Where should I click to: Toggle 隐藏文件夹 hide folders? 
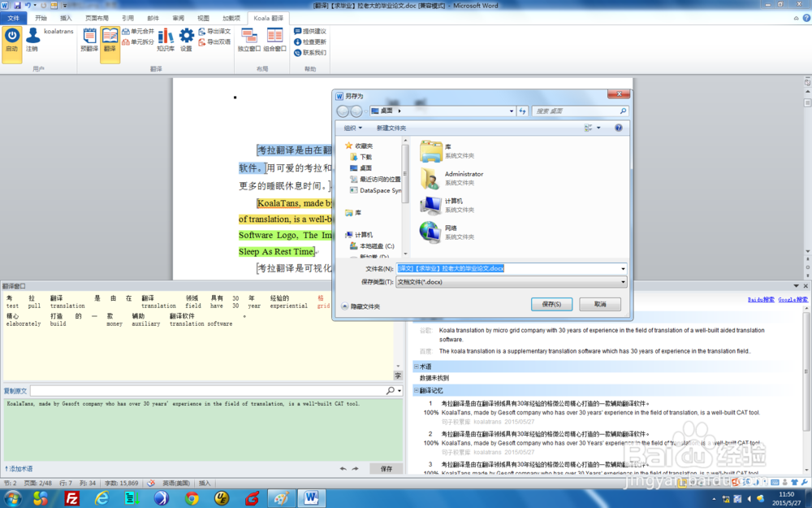[x=361, y=306]
